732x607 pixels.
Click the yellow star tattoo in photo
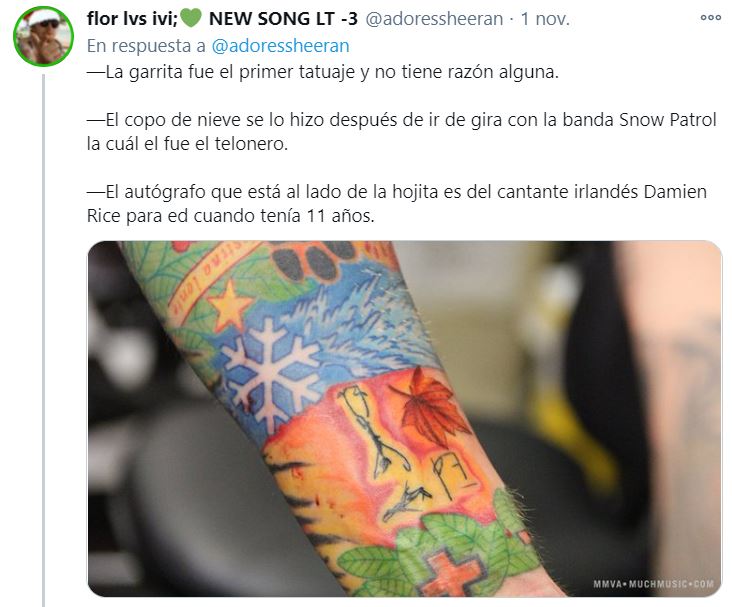pos(229,305)
